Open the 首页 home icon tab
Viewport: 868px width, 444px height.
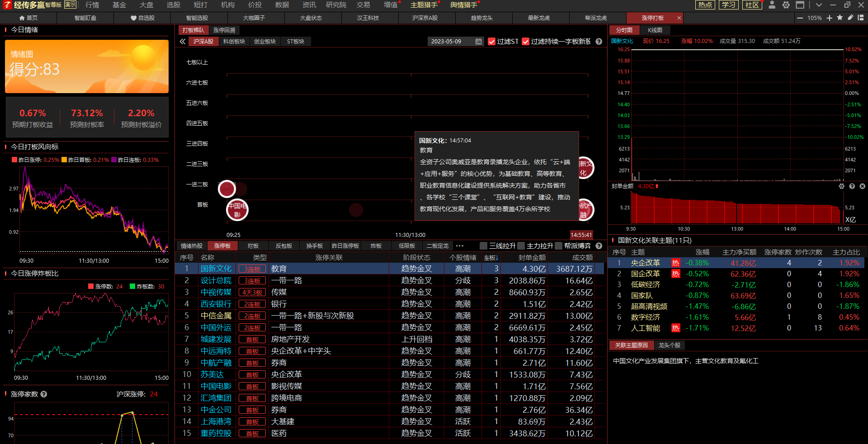28,18
